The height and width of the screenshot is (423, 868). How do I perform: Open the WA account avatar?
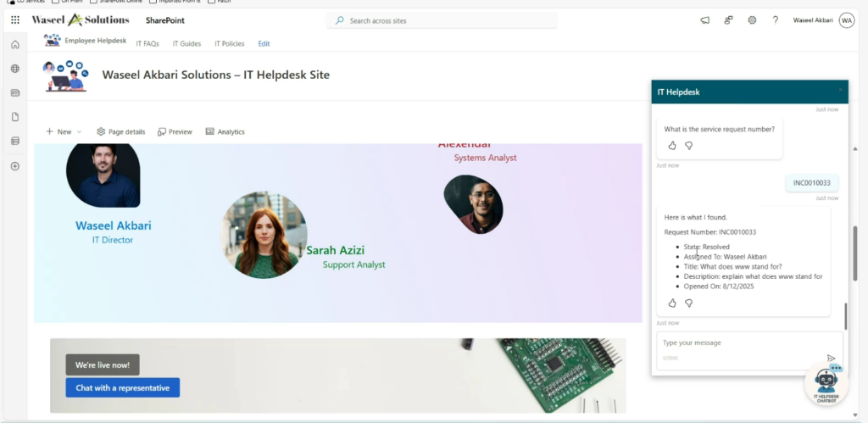click(847, 20)
